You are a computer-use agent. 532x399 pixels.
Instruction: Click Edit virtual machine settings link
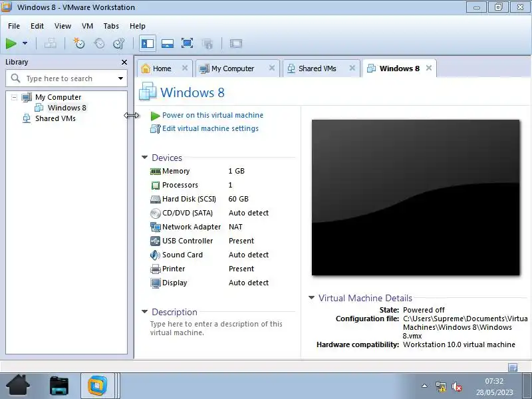[x=210, y=128]
